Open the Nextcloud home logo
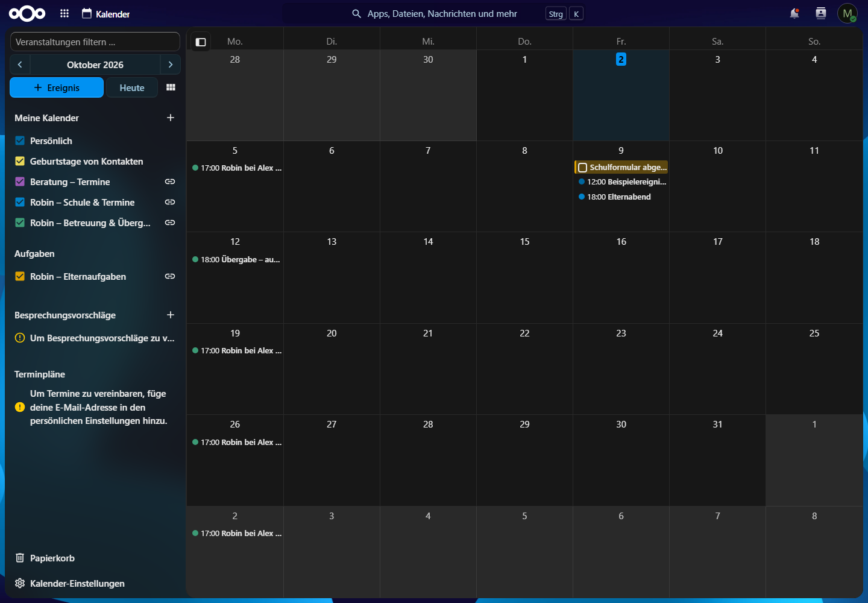The height and width of the screenshot is (603, 868). pos(27,14)
